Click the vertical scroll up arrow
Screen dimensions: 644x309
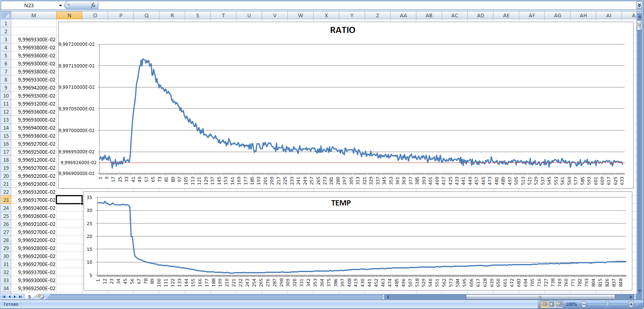pos(639,17)
